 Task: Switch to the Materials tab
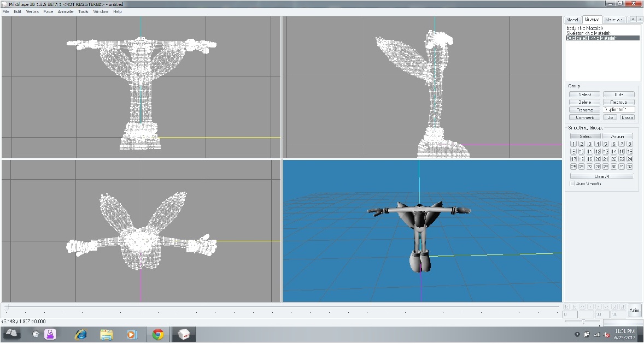click(x=613, y=19)
